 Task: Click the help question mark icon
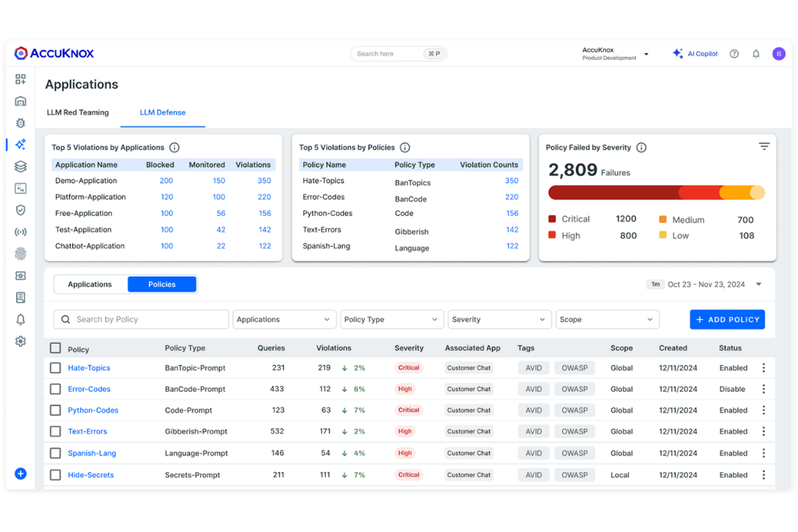733,53
